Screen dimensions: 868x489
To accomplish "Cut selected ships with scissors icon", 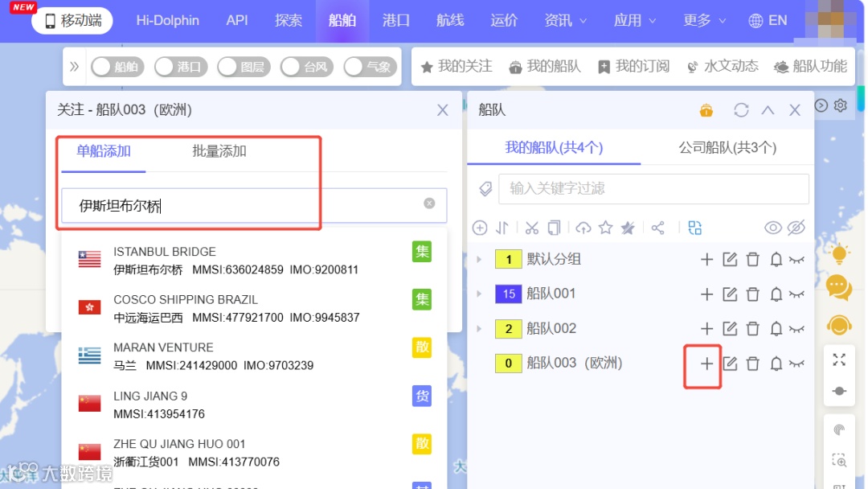I will pyautogui.click(x=532, y=228).
